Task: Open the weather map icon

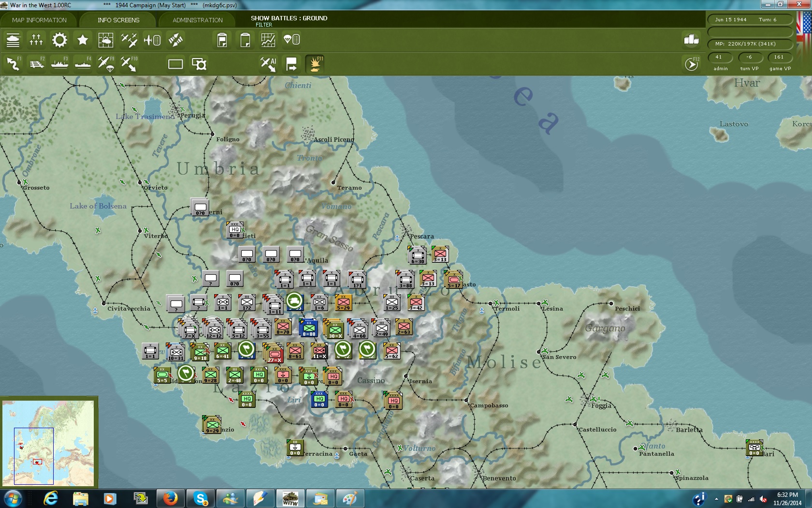Action: [105, 40]
